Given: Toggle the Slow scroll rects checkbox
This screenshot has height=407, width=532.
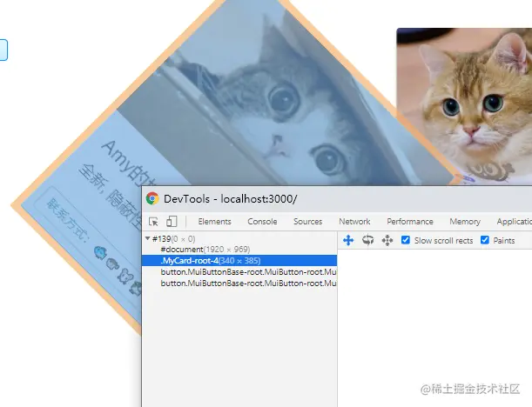Looking at the screenshot, I should click(x=406, y=240).
